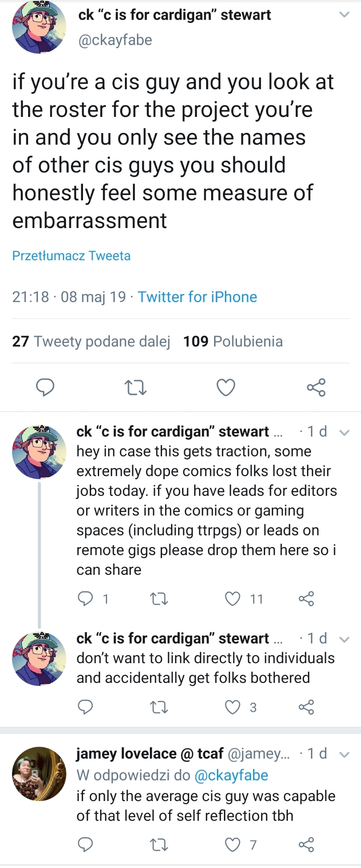Like the 'don't want to link directly' reply
The width and height of the screenshot is (361, 868).
(232, 707)
